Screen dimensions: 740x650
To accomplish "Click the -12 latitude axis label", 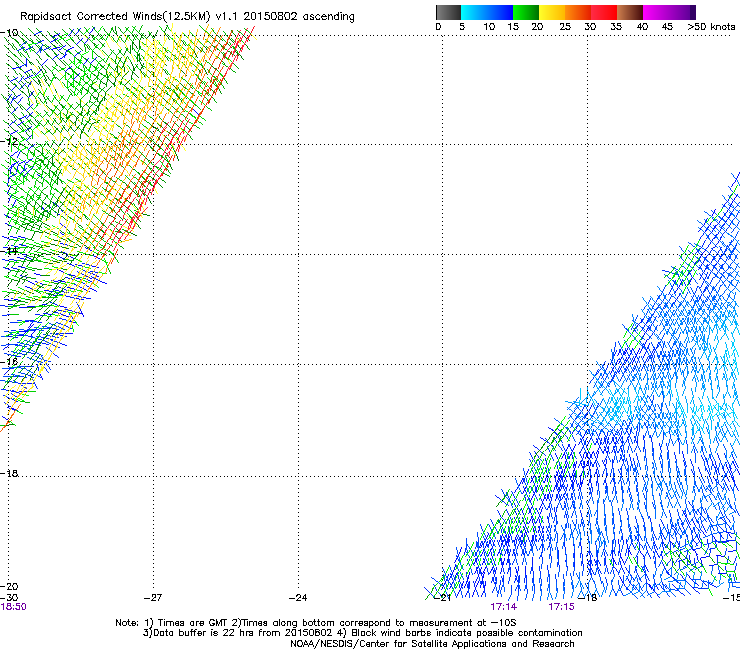I will [9, 141].
